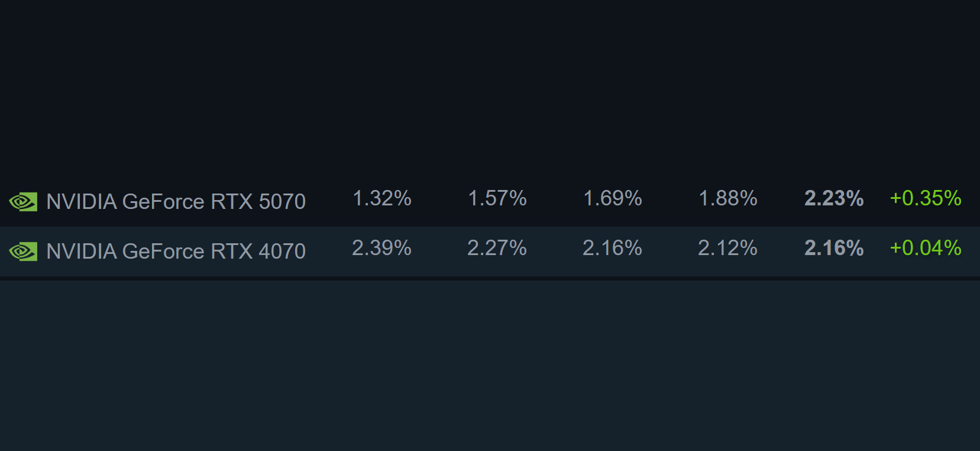Click the empty panel below RTX 4070 row
Viewport: 980px width, 451px height.
tap(490, 364)
